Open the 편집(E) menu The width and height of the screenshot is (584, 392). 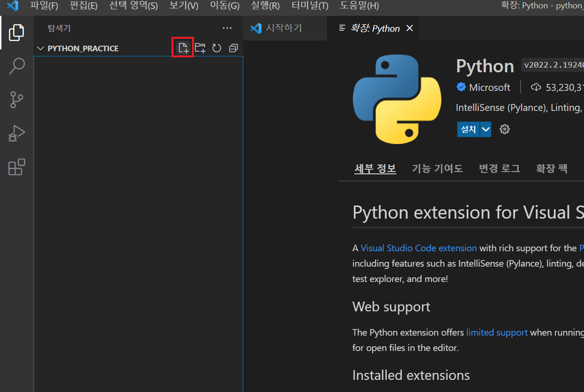point(83,6)
